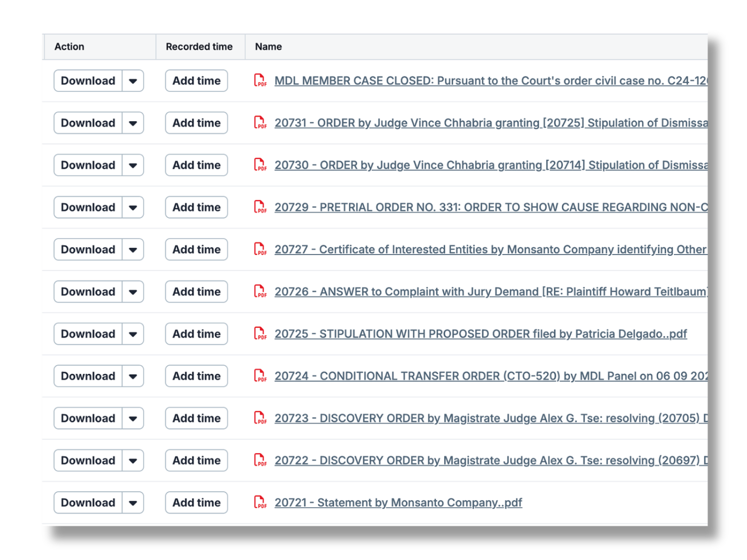Viewport: 747px width, 560px height.
Task: Click PDF icon beside 20724 Transfer Order
Action: click(x=260, y=376)
